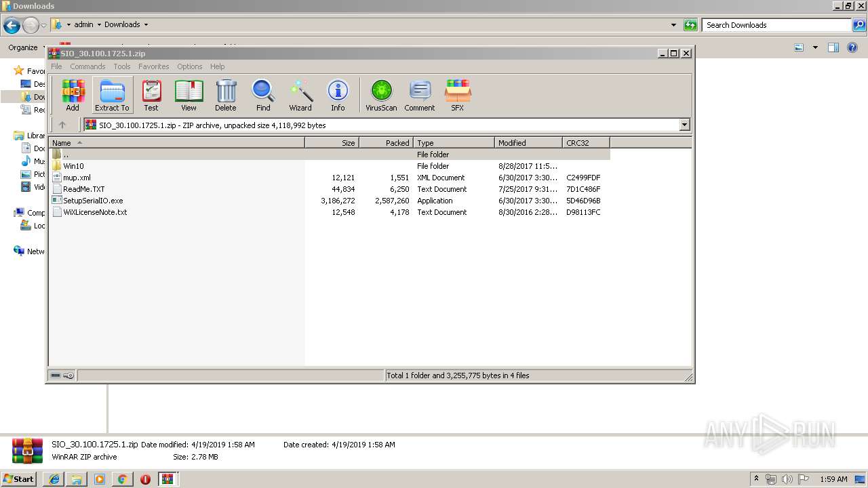Show archive Info

[338, 95]
